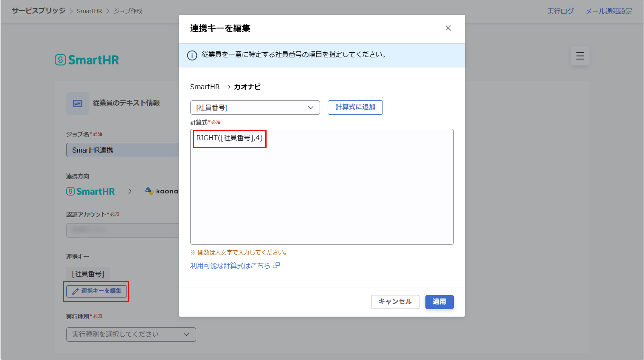
Task: Click the キャンセル button
Action: pos(395,302)
